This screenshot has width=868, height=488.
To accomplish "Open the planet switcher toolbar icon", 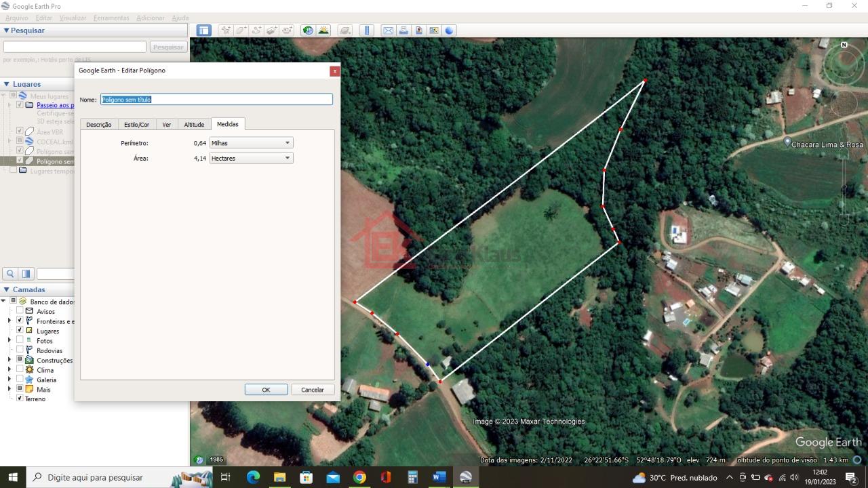I will point(345,30).
